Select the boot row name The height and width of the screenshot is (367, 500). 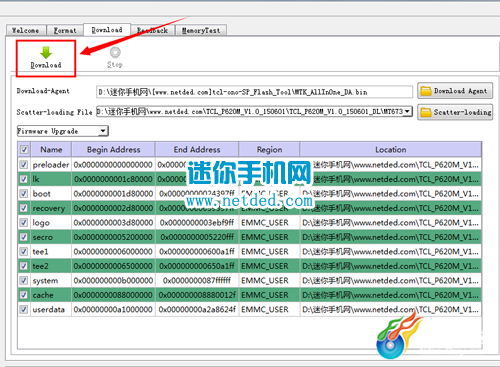(42, 194)
